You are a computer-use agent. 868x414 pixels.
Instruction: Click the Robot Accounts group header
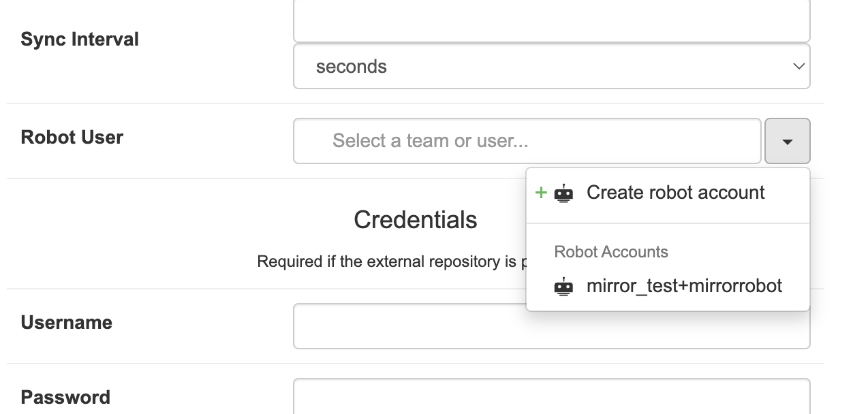pyautogui.click(x=610, y=252)
